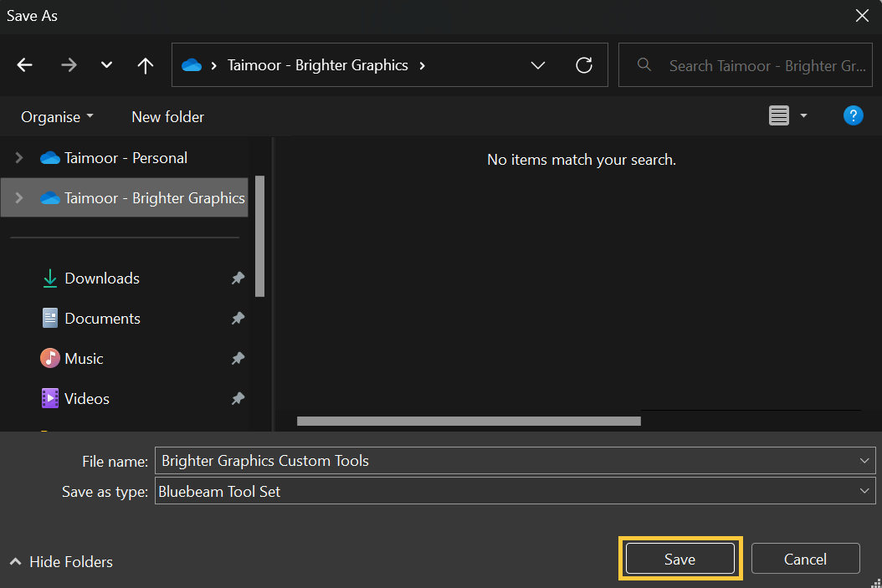Open the Save as type dropdown
Screen dimensions: 882x588
pos(863,491)
